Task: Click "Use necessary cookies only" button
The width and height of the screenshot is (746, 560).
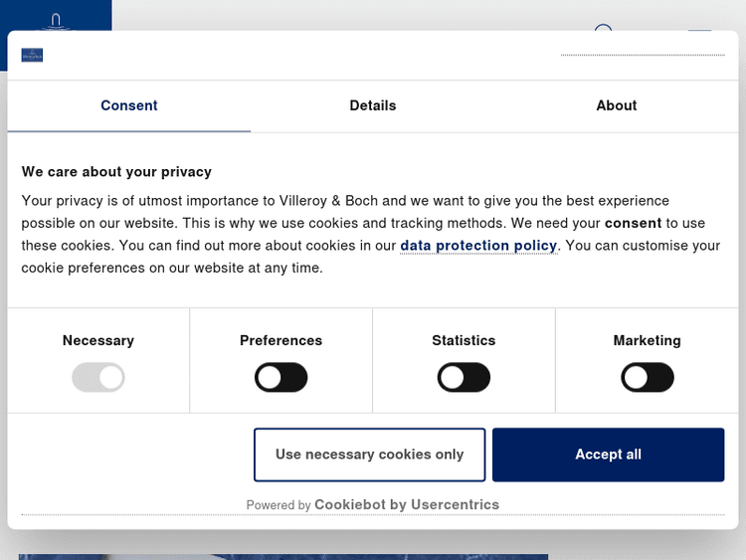Action: pos(370,455)
